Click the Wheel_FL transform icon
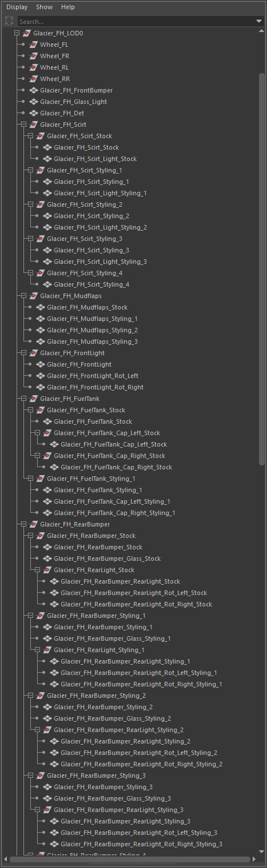267x868 pixels. (33, 45)
